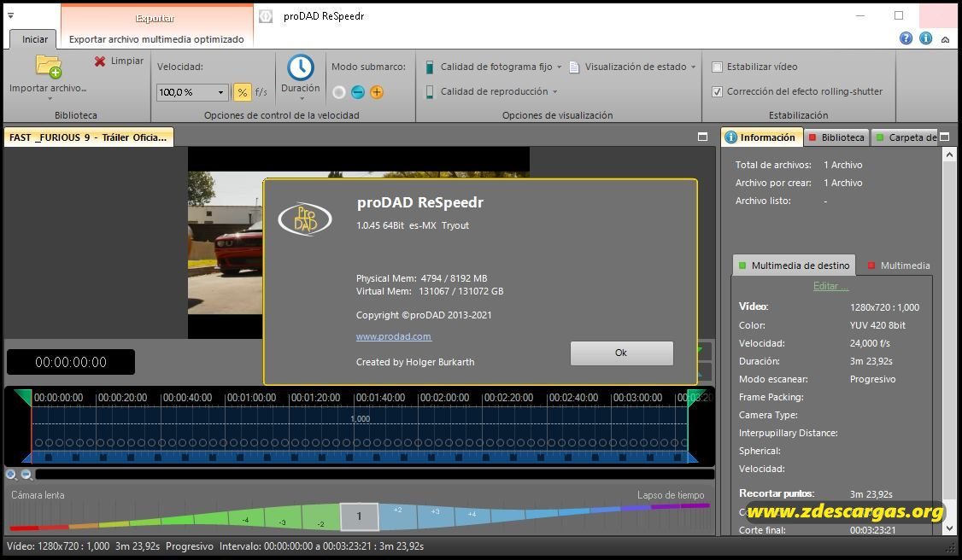Click the app icon in title bar
Image resolution: width=962 pixels, height=560 pixels.
click(x=266, y=16)
